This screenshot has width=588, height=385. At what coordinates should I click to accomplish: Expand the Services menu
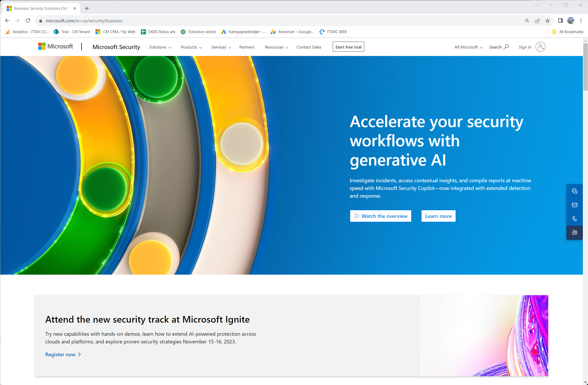click(x=221, y=47)
